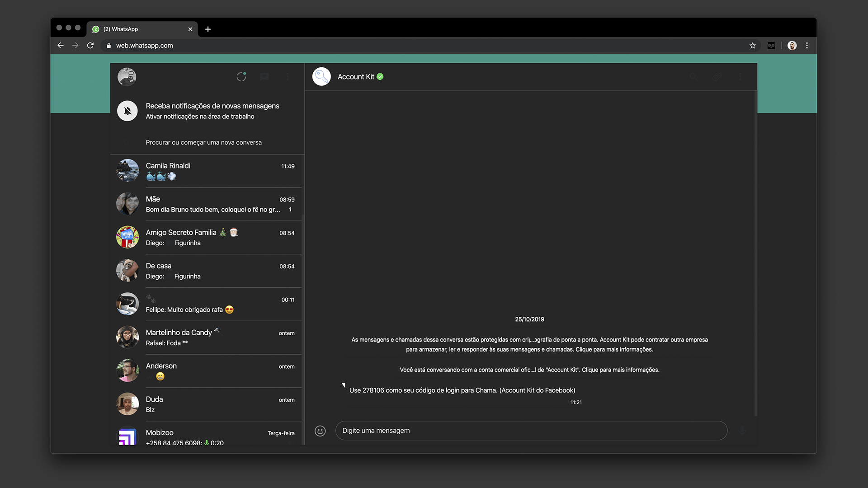Open the De casa group chat

point(207,271)
